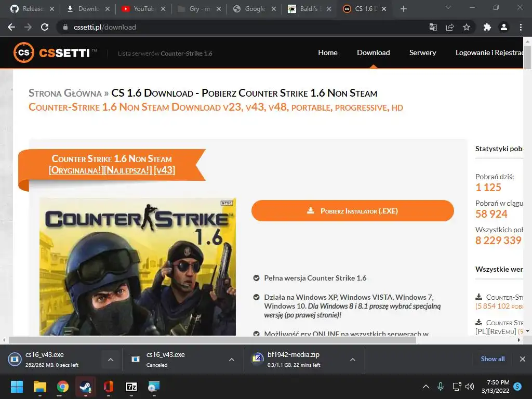Open the tab search chevron in the title bar

[448, 7]
